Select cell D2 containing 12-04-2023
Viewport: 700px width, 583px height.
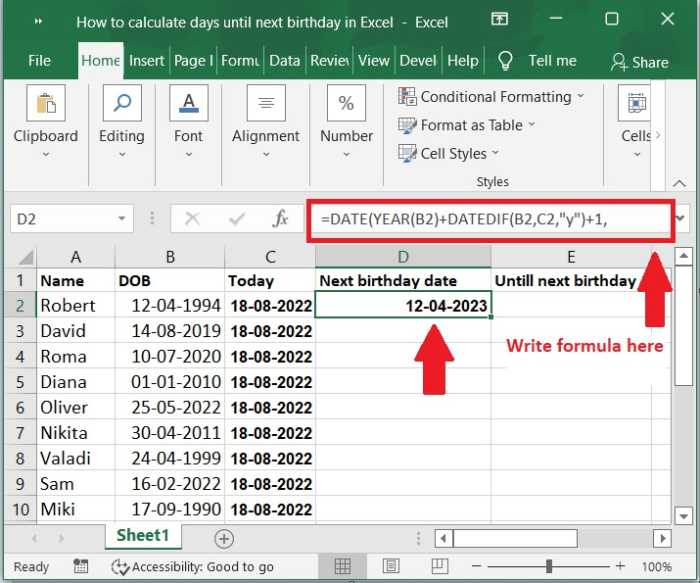pyautogui.click(x=403, y=305)
